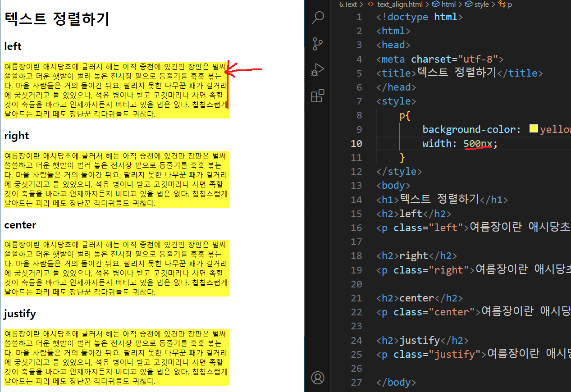571x392 pixels.
Task: Click p selector on line 8
Action: pyautogui.click(x=402, y=116)
